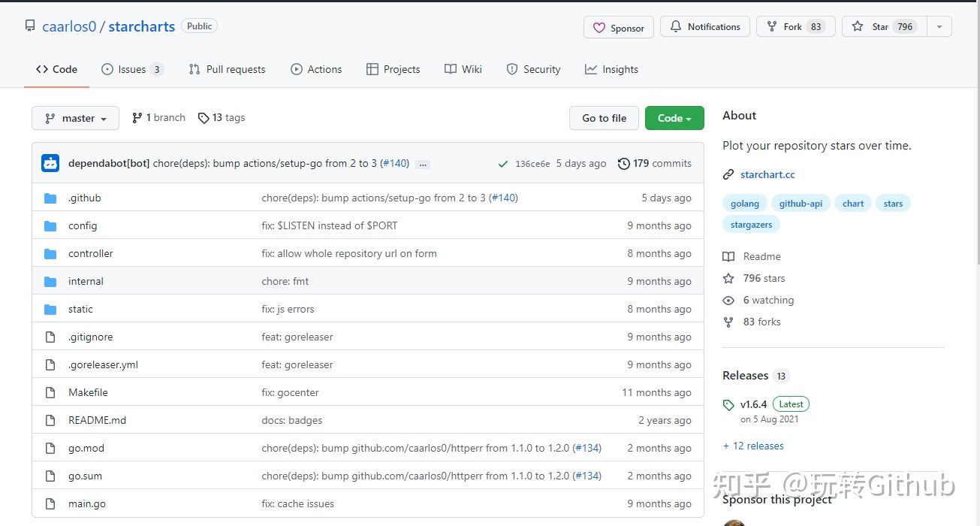Open the controller folder icon
The image size is (980, 526).
(x=50, y=254)
